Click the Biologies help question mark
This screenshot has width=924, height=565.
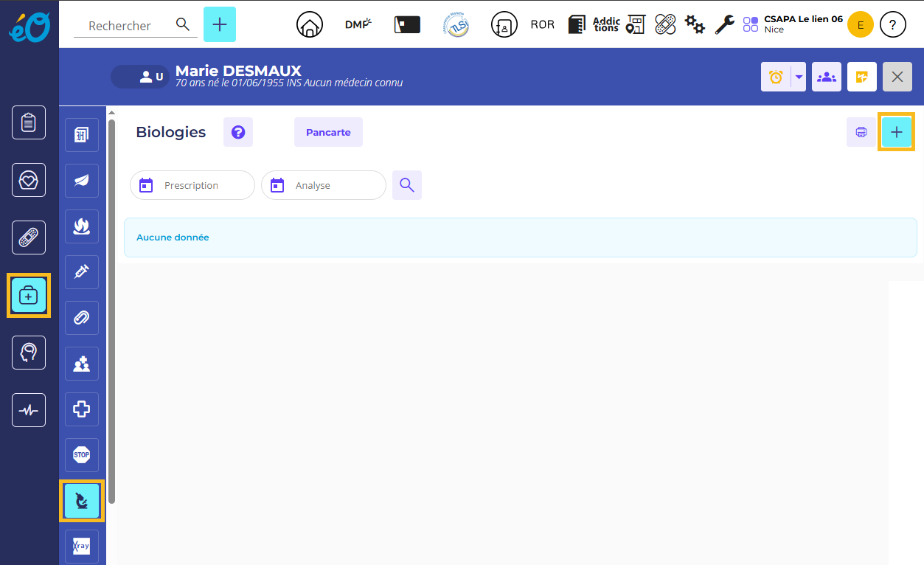click(x=238, y=132)
